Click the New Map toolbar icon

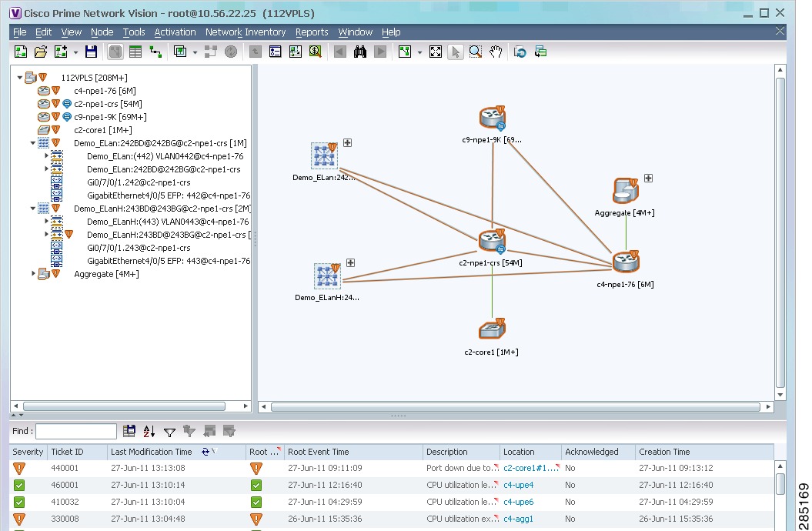pyautogui.click(x=21, y=52)
